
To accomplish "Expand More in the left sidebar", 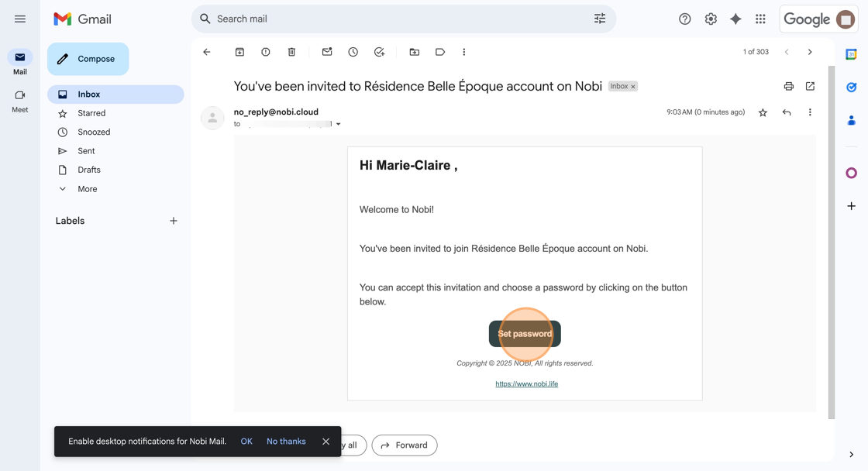I will tap(87, 189).
